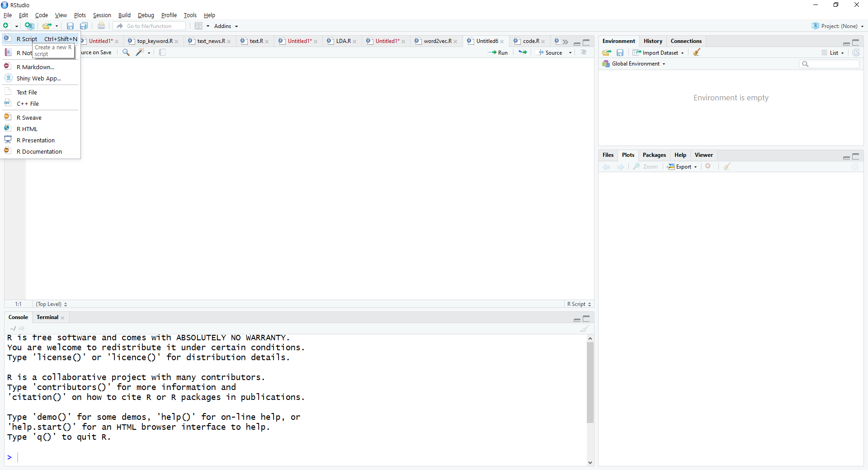Create a new project with the R cube icon
Viewport: 868px width, 470px height.
[x=29, y=26]
